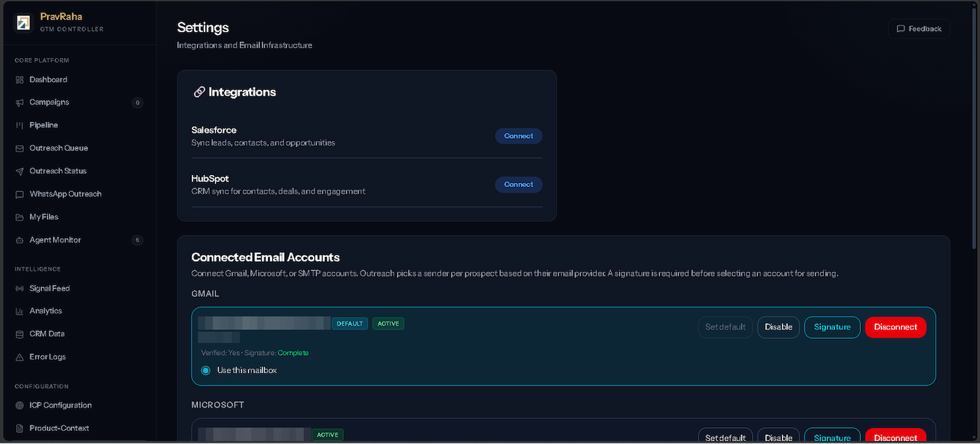
Task: Click the Outreach Status paper-plane icon
Action: pyautogui.click(x=20, y=171)
